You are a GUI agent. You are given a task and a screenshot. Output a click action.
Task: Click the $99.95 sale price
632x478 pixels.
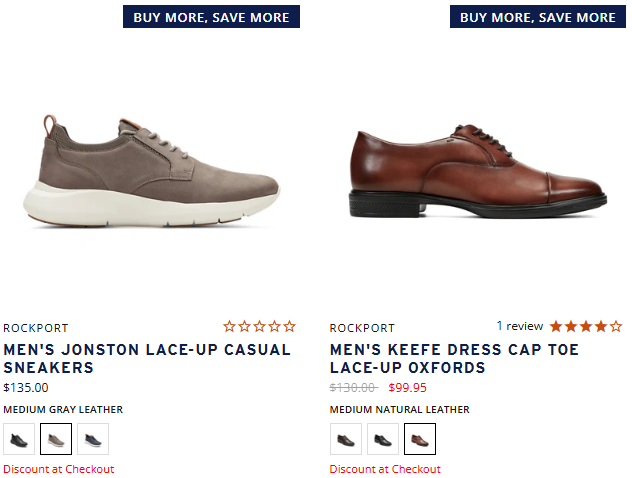point(407,388)
